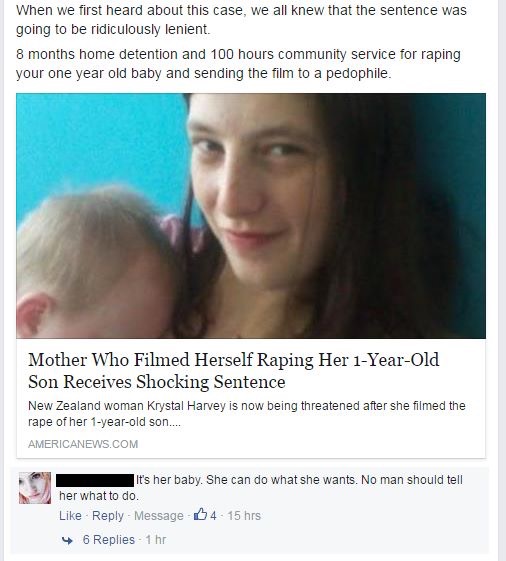Click the Like link under the comment
Image resolution: width=506 pixels, height=561 pixels.
70,516
